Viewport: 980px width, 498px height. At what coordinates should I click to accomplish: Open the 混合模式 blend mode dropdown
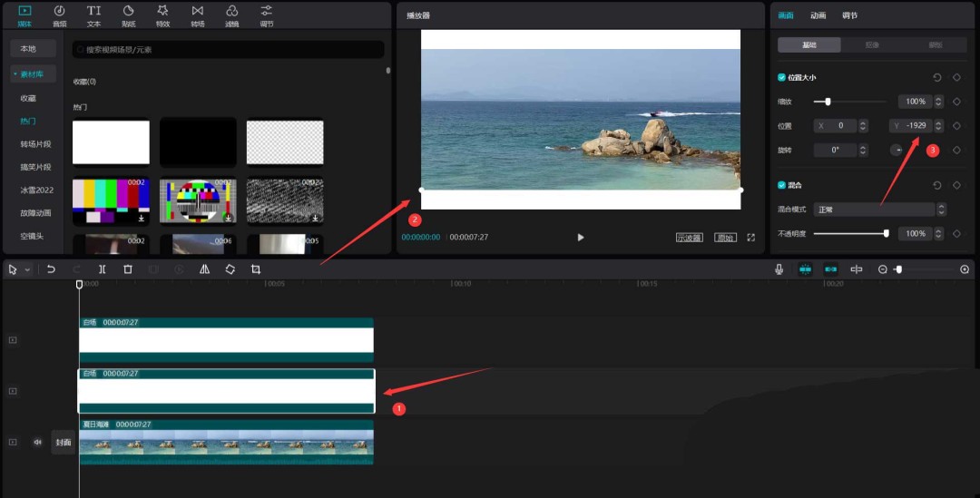pos(879,210)
